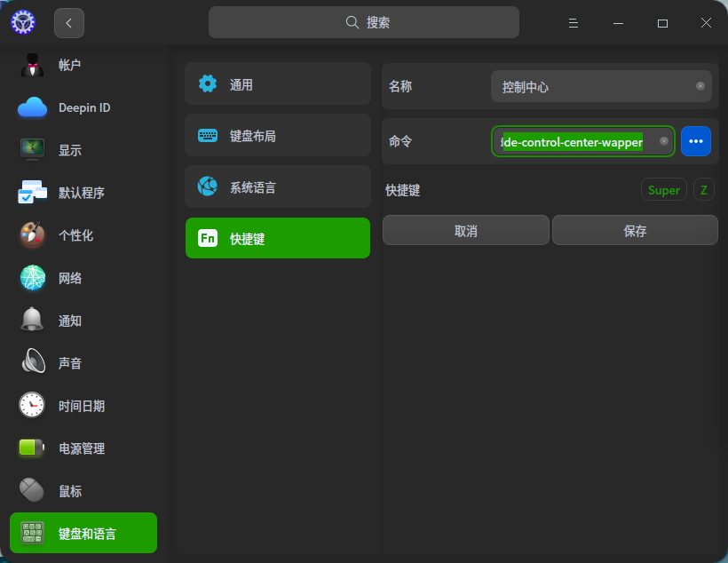This screenshot has width=728, height=563.
Task: Select the 快捷键 shortcuts tab
Action: coord(278,238)
